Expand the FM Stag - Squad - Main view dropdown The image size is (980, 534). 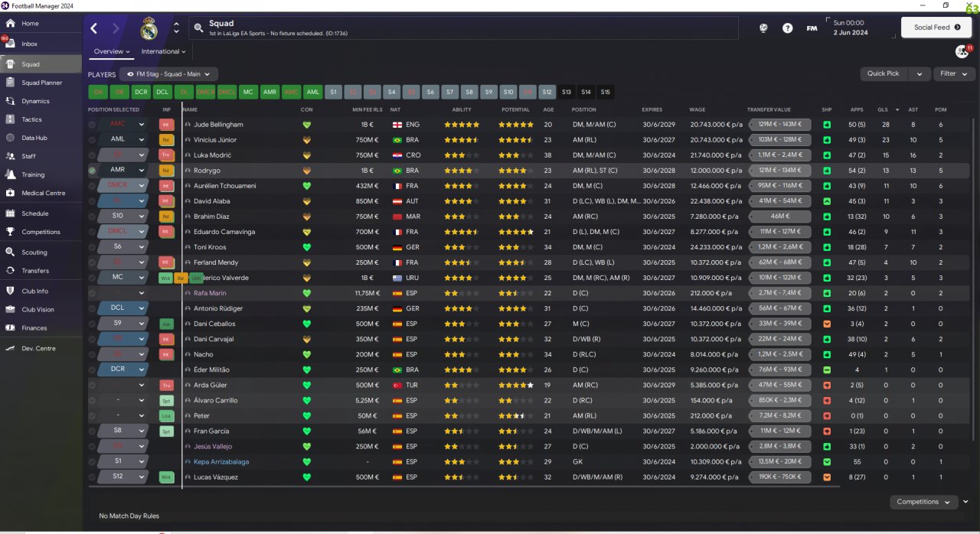[x=169, y=74]
